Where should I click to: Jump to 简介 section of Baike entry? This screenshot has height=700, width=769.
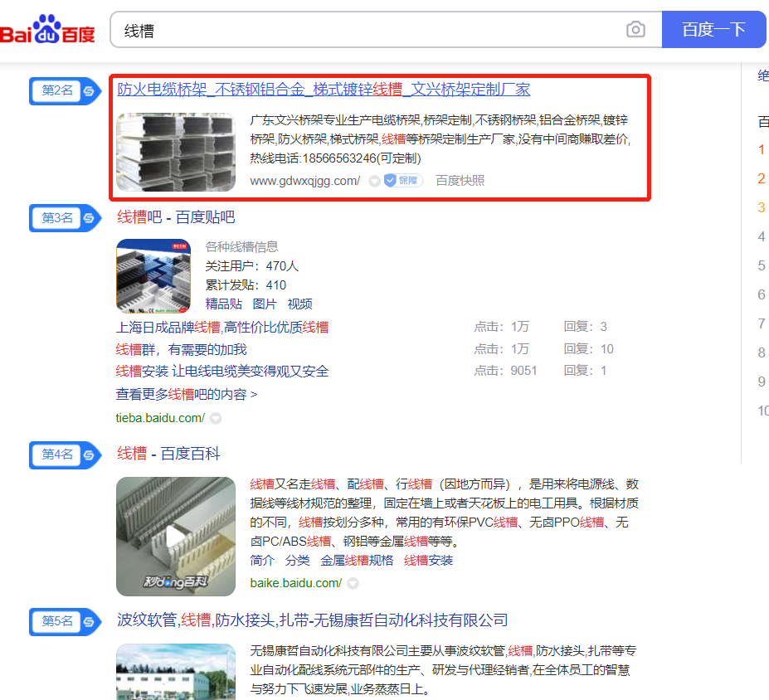coord(262,561)
